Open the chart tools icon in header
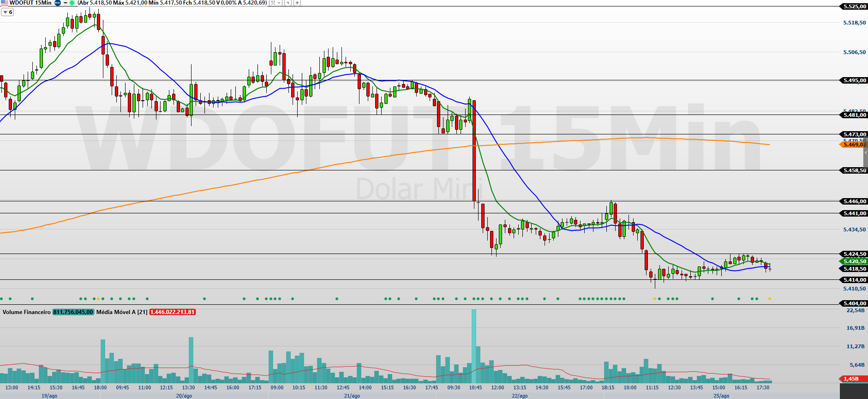The width and height of the screenshot is (868, 399). click(273, 3)
